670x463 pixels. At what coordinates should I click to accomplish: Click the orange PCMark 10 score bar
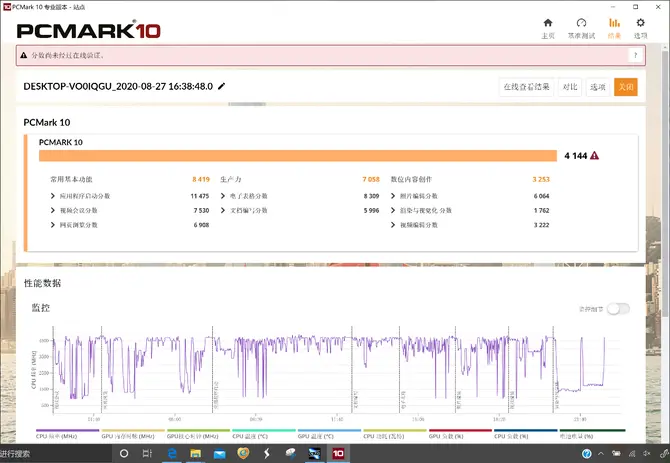298,156
